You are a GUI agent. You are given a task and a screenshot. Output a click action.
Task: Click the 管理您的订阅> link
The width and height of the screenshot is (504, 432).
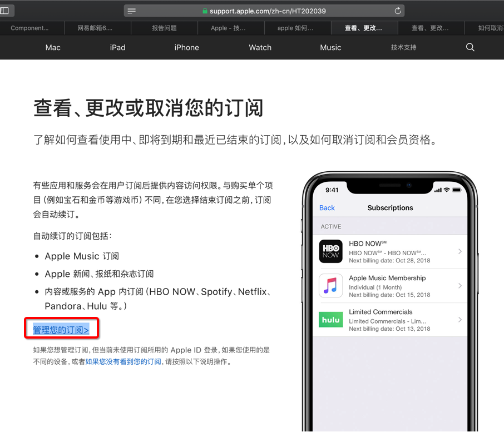pos(61,330)
